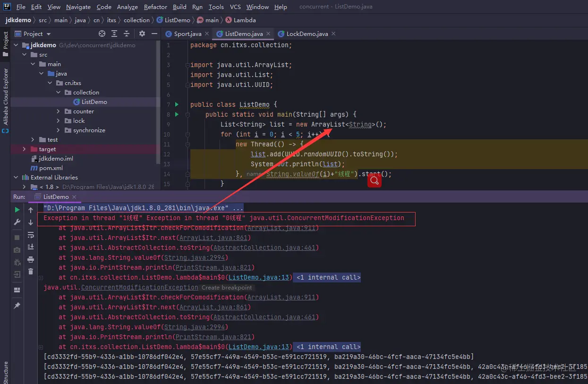Fold import block at line 3
The width and height of the screenshot is (588, 384).
click(x=187, y=65)
